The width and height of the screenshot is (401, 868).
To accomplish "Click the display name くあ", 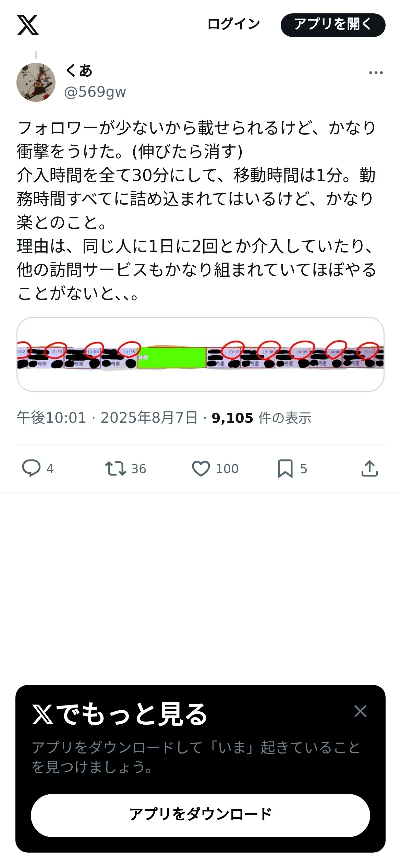I will tap(79, 71).
